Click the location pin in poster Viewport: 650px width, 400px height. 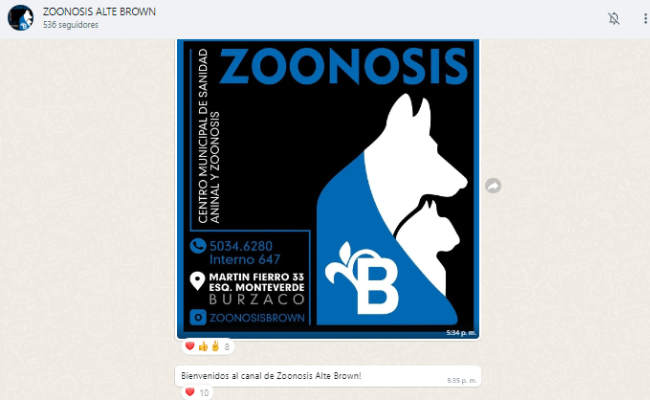[197, 281]
